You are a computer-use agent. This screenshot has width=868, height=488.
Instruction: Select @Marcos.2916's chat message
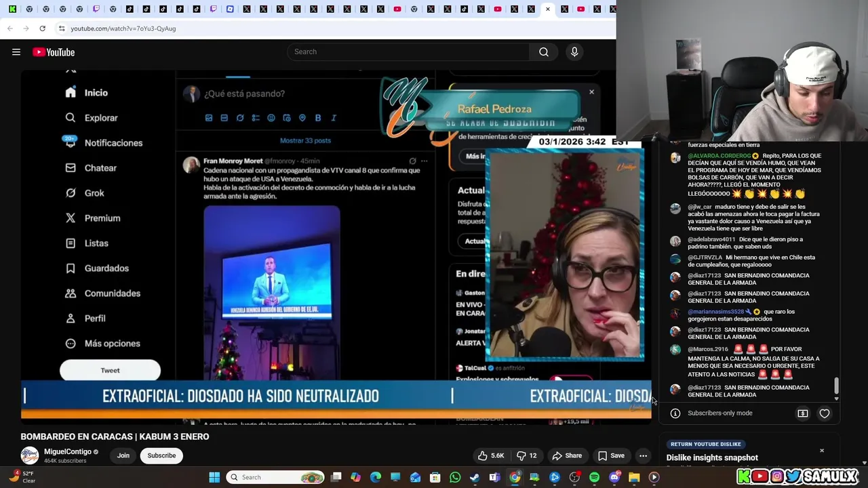753,362
